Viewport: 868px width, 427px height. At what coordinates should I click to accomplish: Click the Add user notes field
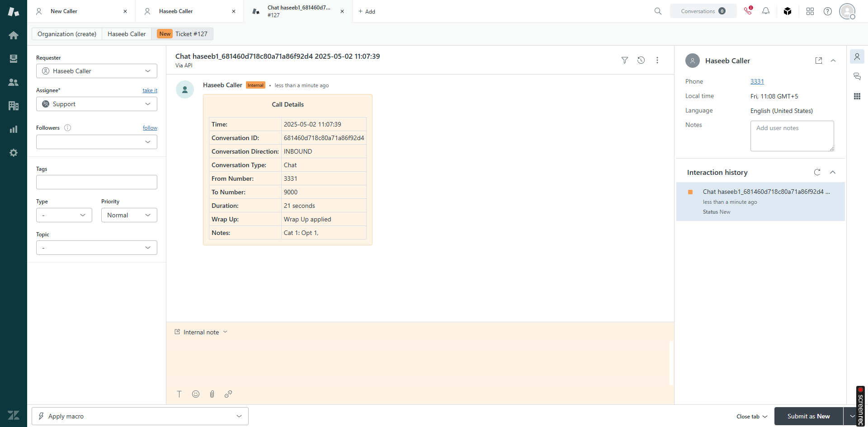tap(792, 136)
